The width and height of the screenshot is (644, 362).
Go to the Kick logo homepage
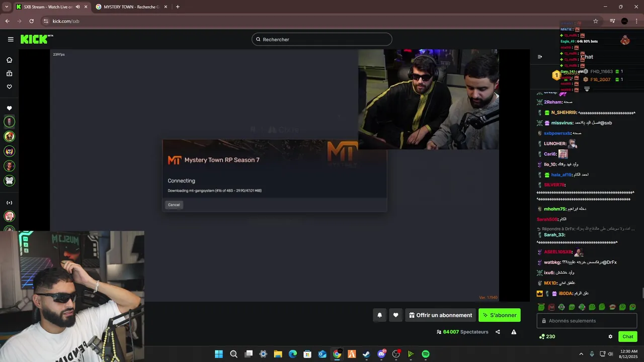point(37,39)
